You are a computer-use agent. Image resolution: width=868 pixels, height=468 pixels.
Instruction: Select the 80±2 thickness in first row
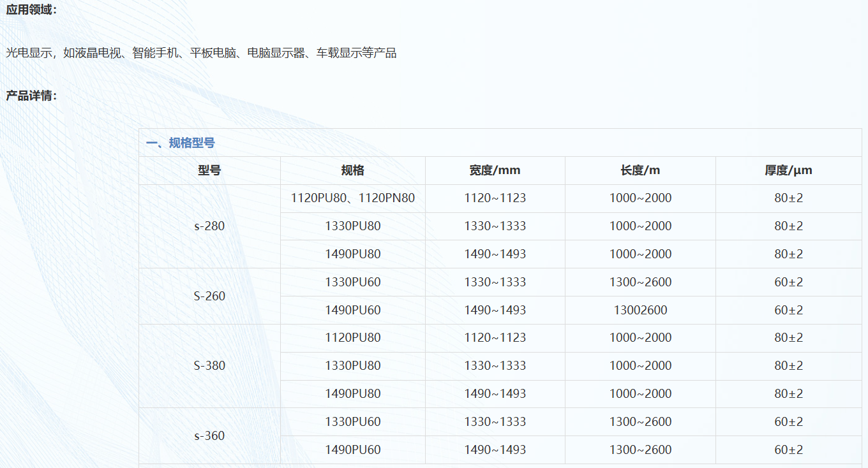(788, 198)
